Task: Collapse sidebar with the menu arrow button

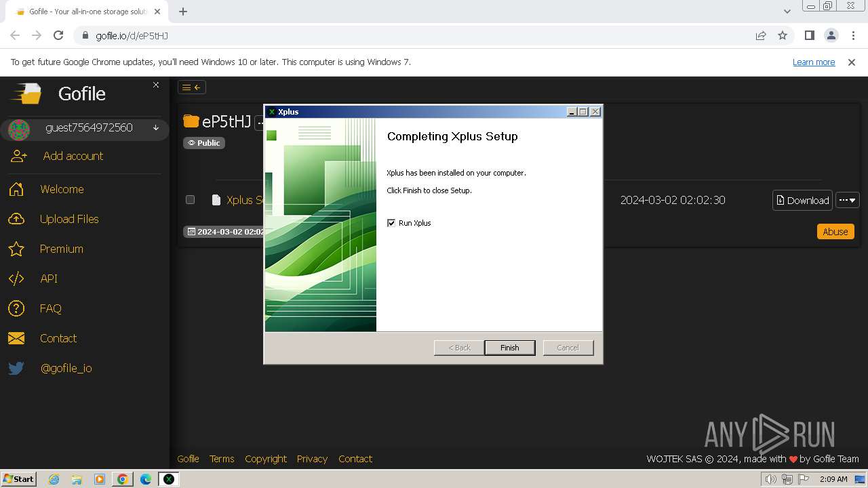Action: (192, 87)
